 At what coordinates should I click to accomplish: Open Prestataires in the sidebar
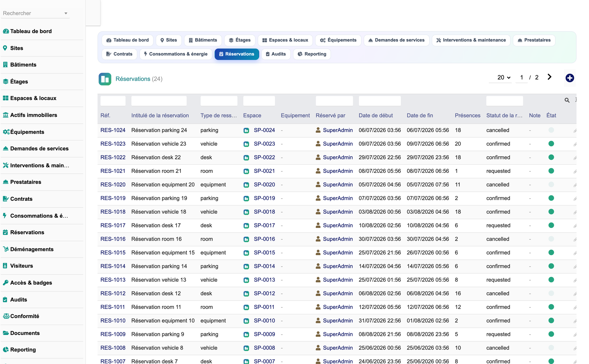point(22,182)
